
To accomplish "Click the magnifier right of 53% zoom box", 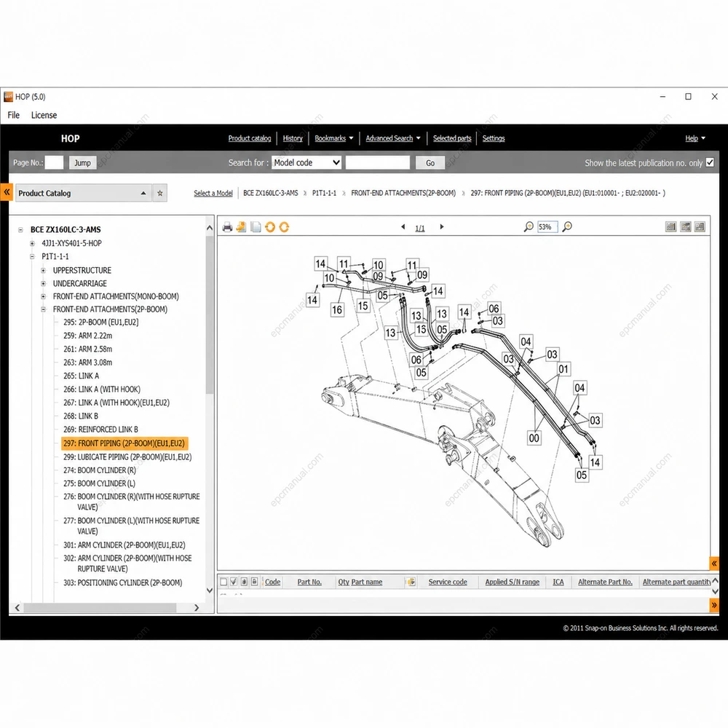I will pos(567,226).
